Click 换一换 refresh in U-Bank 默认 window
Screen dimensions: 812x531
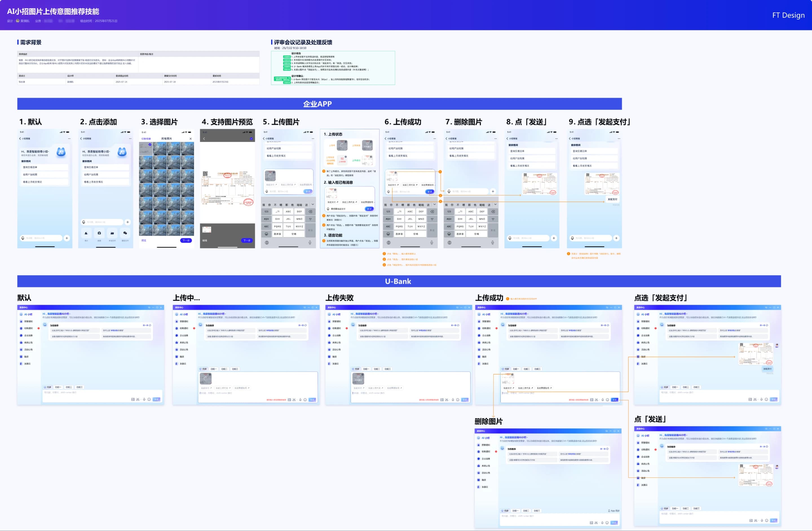coord(147,325)
